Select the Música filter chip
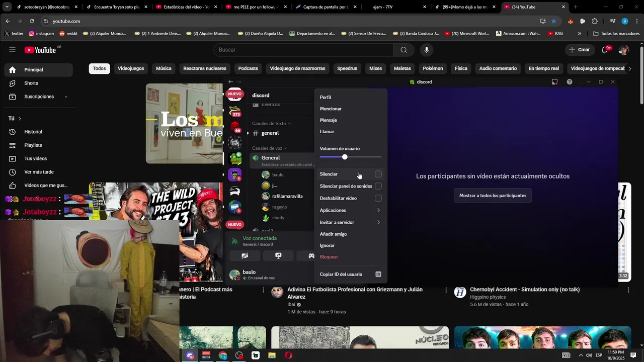 pos(164,68)
